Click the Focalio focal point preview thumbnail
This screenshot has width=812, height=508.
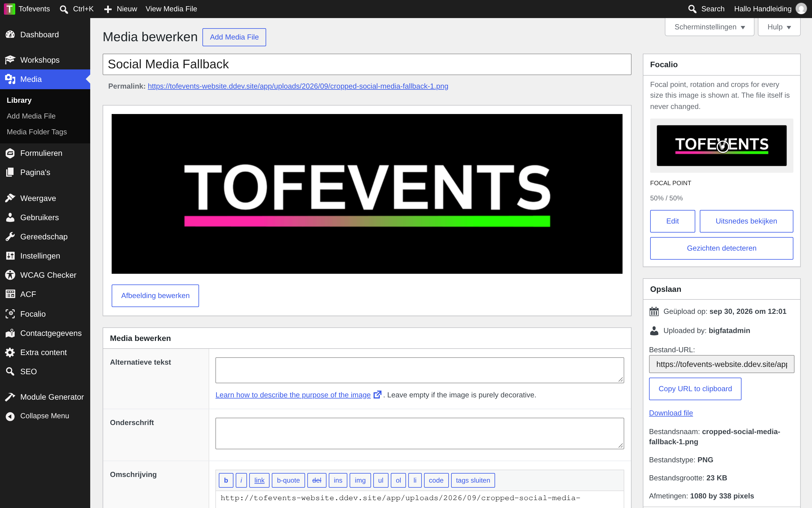[721, 145]
